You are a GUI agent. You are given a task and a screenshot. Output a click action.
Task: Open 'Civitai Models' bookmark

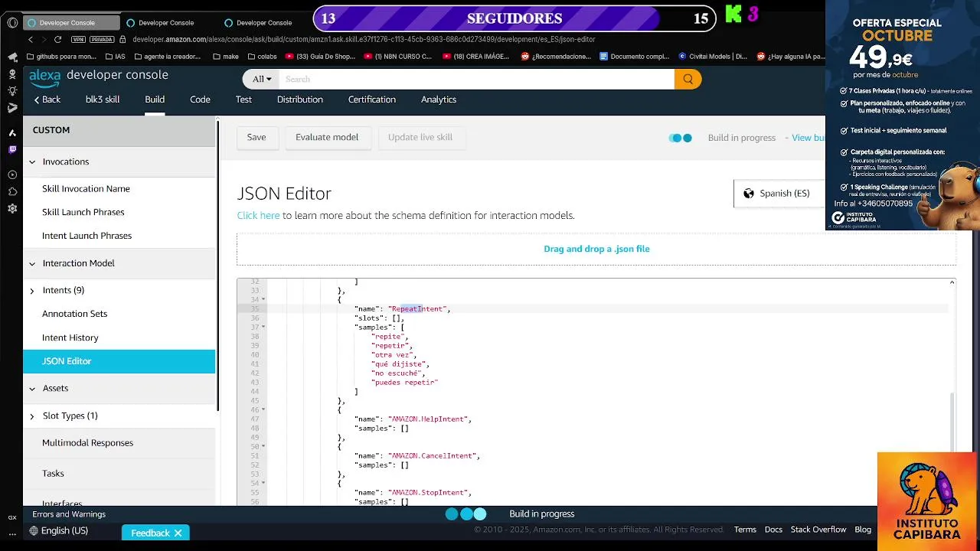pos(712,57)
